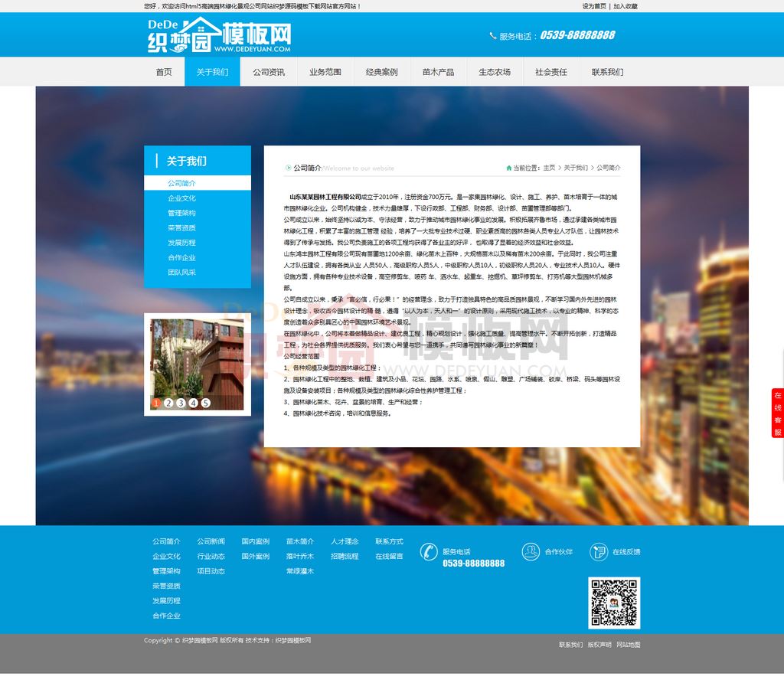This screenshot has height=683, width=784.
Task: Click the QR code image in footer
Action: 613,603
